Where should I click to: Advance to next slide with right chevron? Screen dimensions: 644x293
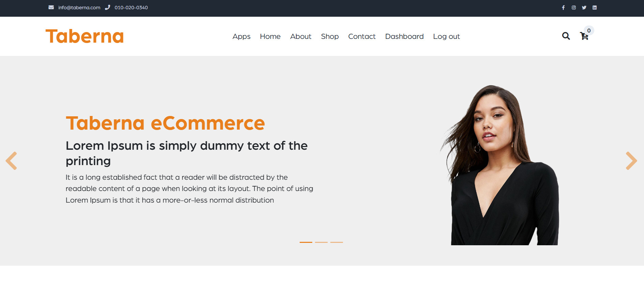pyautogui.click(x=631, y=161)
